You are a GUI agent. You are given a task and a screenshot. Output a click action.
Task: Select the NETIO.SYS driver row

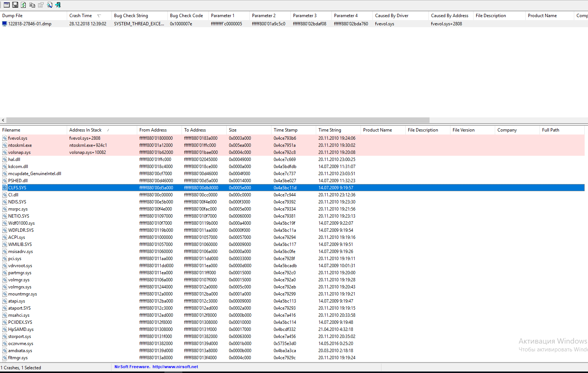pyautogui.click(x=292, y=216)
